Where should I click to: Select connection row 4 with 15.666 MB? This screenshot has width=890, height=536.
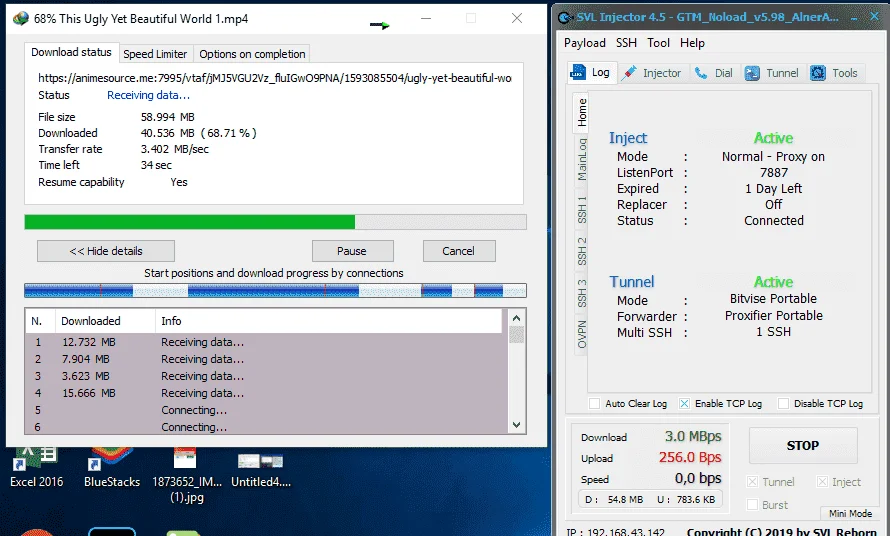click(x=267, y=393)
